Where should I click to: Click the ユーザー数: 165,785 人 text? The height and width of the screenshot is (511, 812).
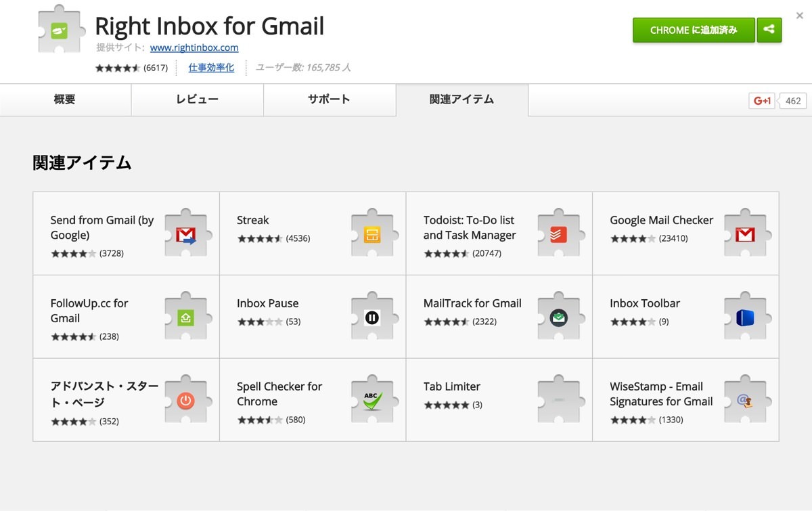303,68
